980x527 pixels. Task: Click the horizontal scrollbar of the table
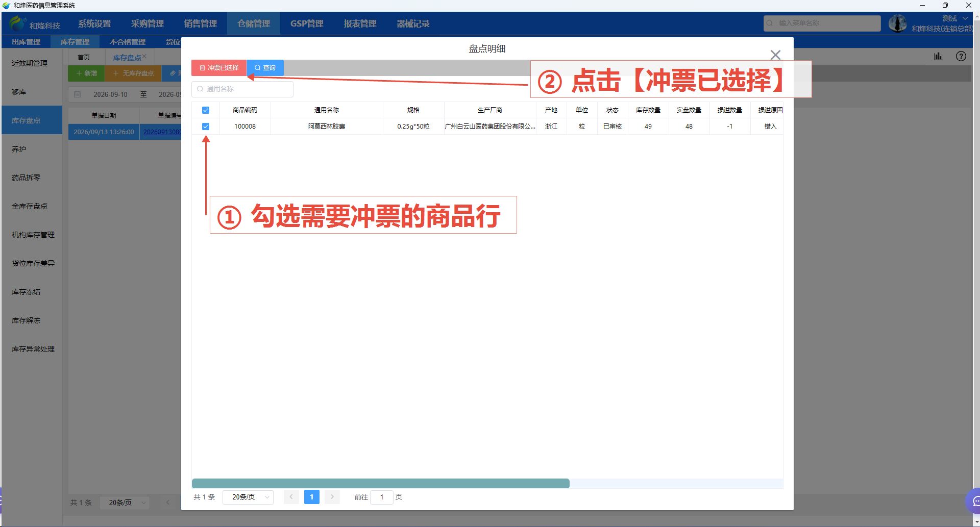click(x=380, y=484)
